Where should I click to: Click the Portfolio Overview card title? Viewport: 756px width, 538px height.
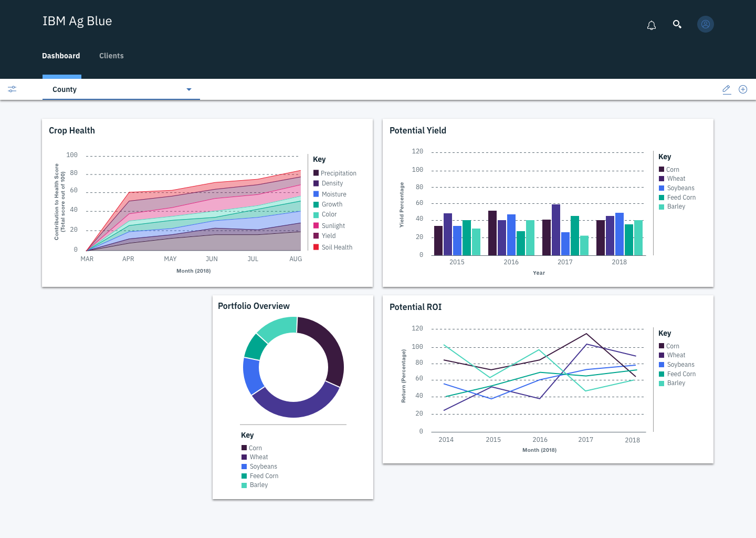point(254,306)
